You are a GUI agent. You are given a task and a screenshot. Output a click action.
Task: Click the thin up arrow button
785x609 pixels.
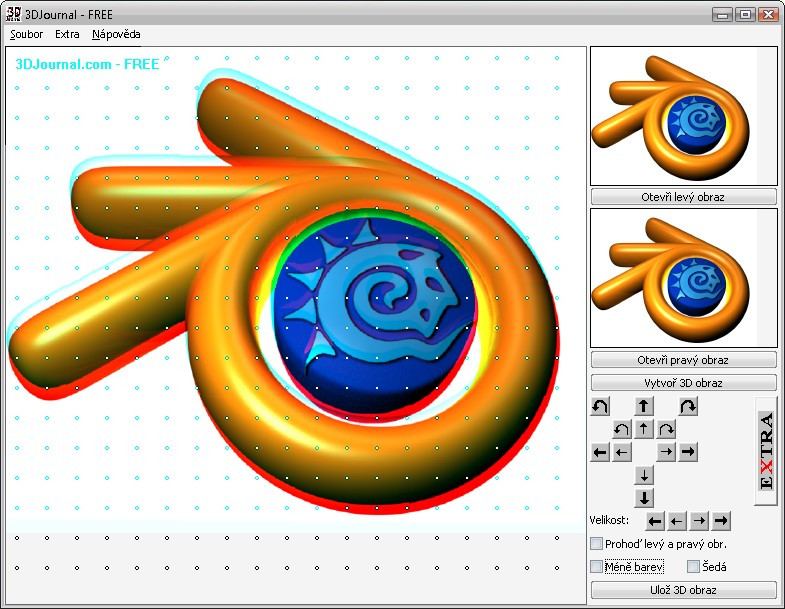point(644,429)
